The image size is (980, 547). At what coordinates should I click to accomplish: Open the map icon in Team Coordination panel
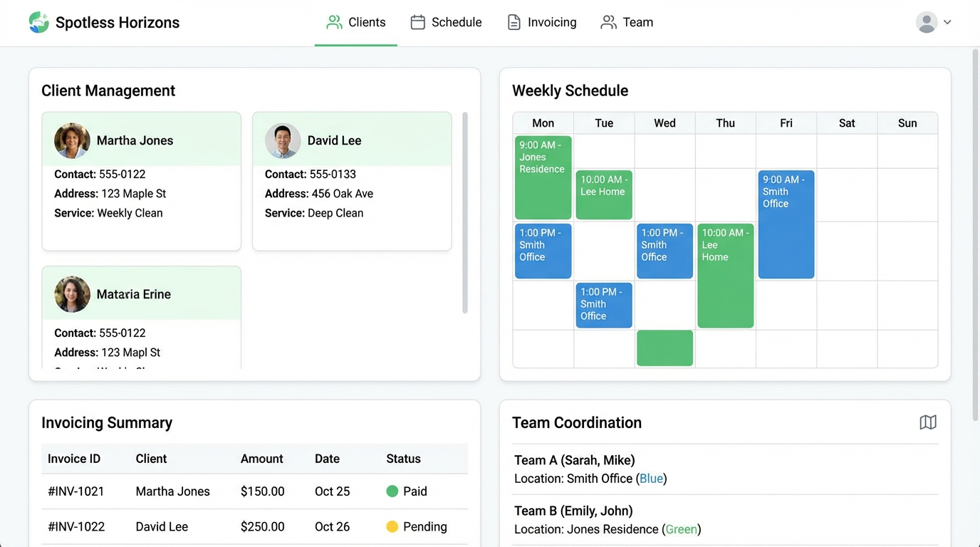tap(927, 422)
